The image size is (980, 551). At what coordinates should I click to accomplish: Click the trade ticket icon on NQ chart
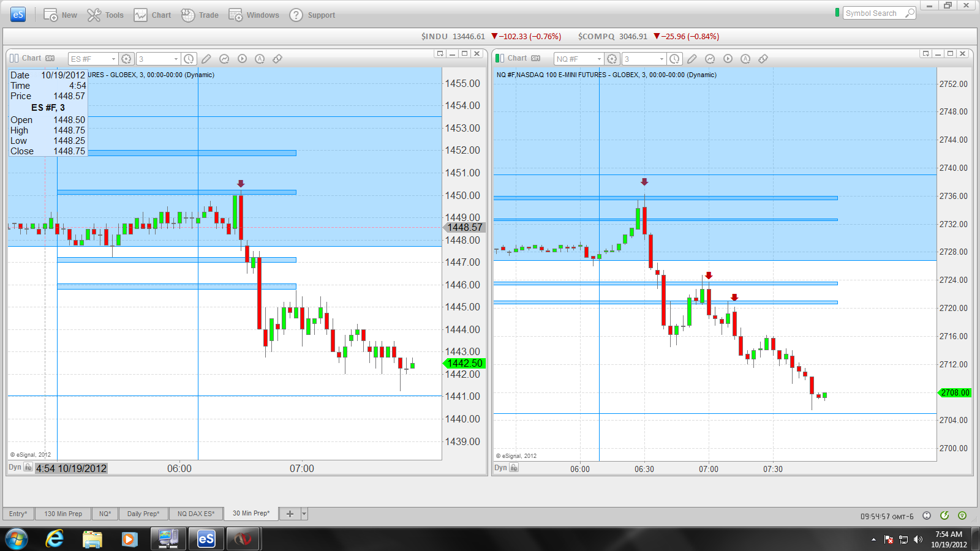pos(763,59)
